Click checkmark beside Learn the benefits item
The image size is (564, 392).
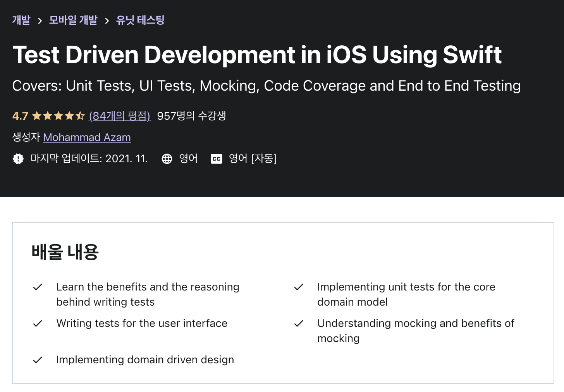pos(38,287)
